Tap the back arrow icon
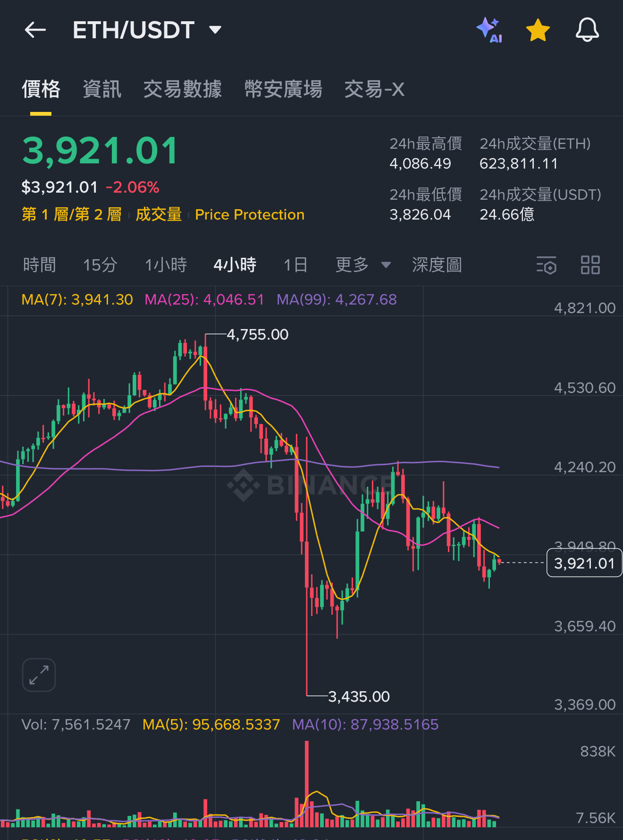623x840 pixels. click(x=35, y=30)
